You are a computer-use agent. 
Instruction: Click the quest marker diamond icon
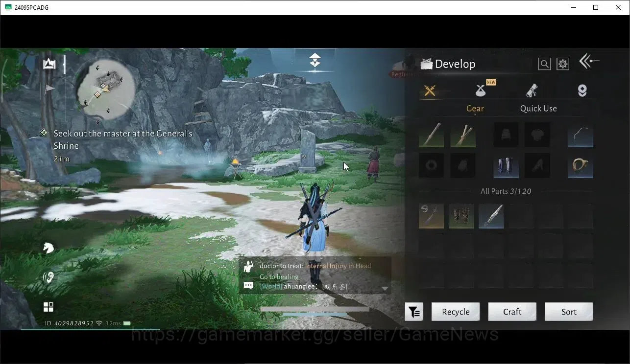[x=45, y=133]
